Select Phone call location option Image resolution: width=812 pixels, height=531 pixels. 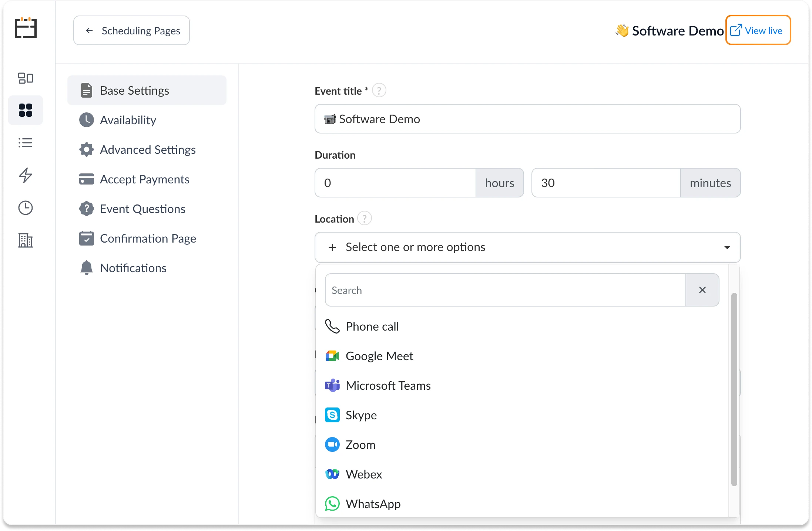pyautogui.click(x=372, y=326)
